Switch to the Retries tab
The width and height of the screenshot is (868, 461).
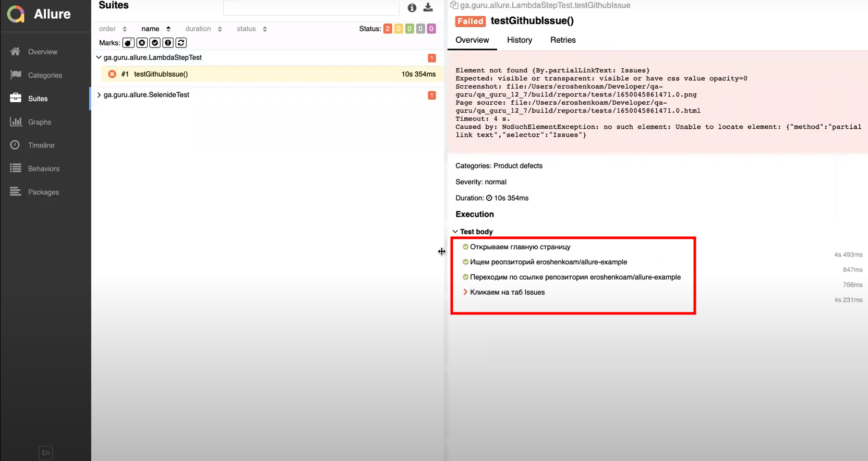(x=563, y=40)
